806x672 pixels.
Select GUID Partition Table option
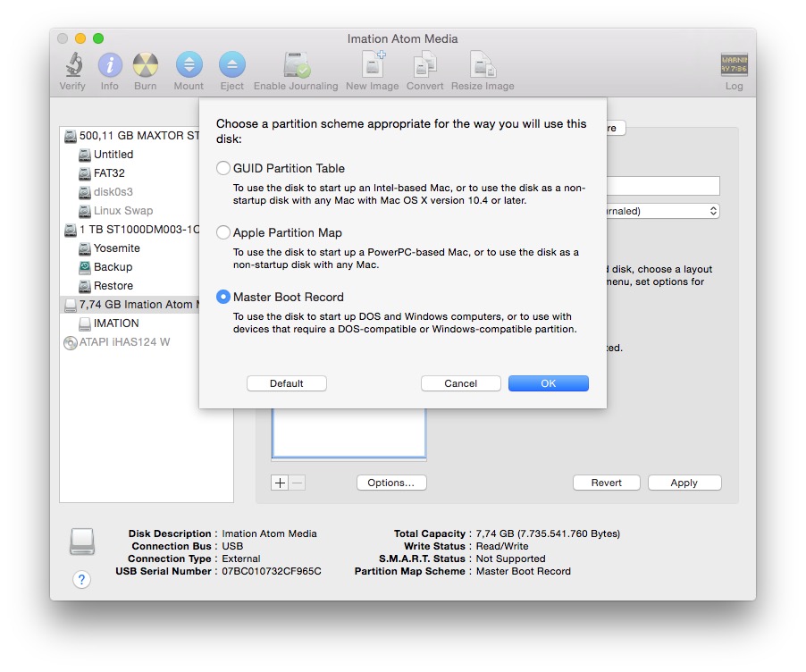point(223,168)
